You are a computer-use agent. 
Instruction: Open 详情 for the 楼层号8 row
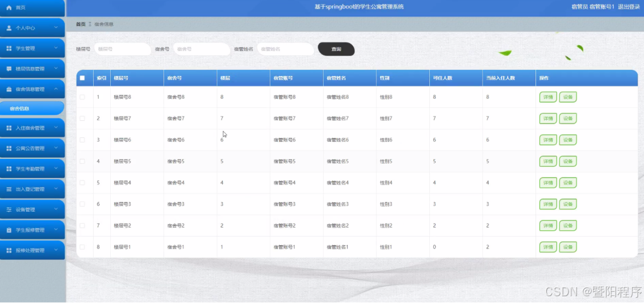coord(548,97)
